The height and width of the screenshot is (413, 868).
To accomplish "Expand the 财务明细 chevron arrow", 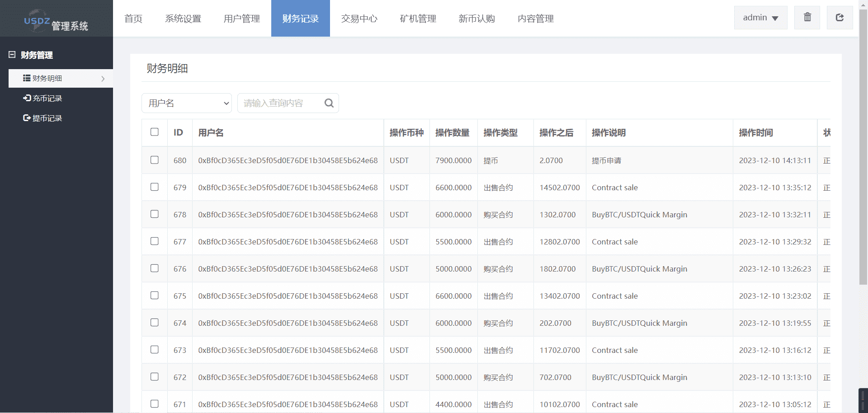I will pos(103,79).
